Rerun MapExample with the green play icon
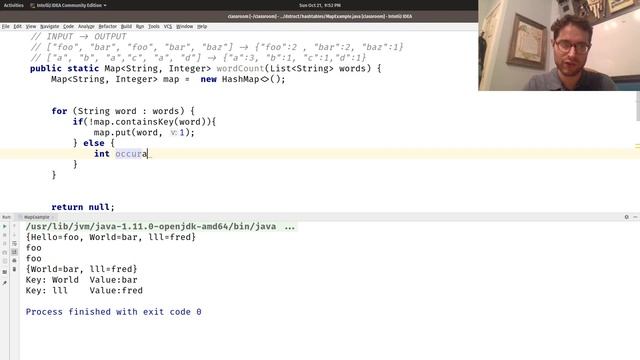The width and height of the screenshot is (640, 360). [x=4, y=226]
